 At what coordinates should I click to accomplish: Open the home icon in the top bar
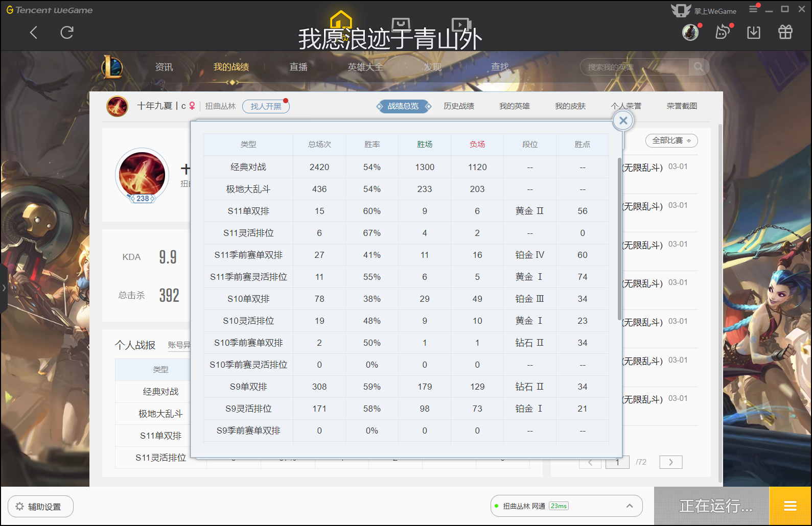pos(341,20)
